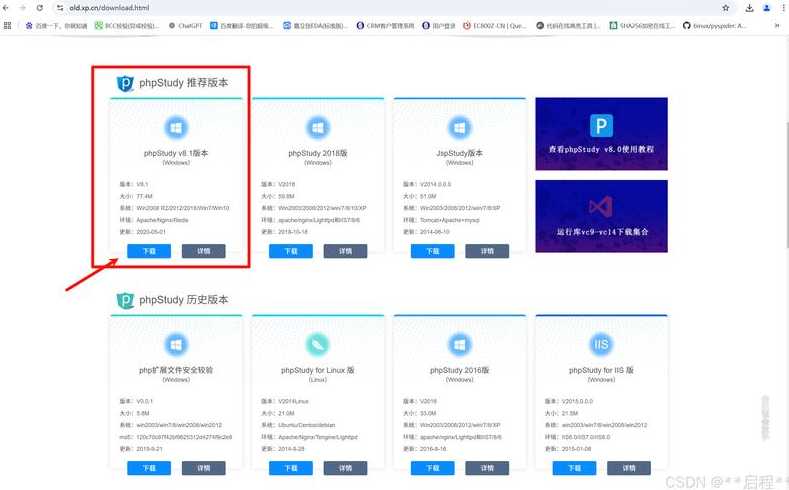Viewport: 789px width, 490px height.
Task: Click the phpStudy for Linux 版 title text
Action: [318, 370]
